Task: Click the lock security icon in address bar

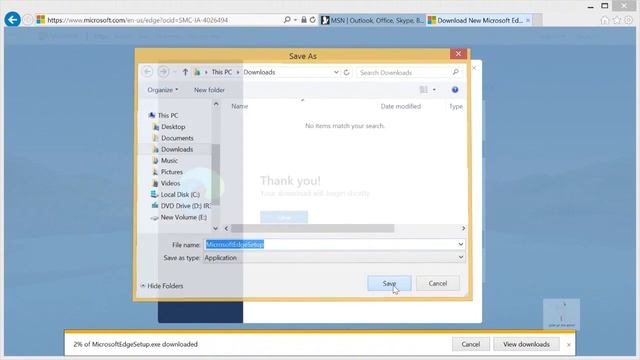Action: pyautogui.click(x=304, y=20)
